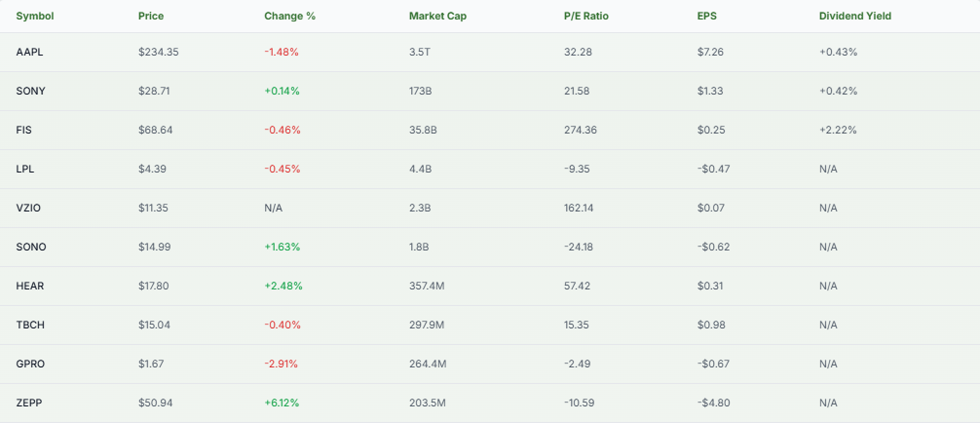Sort table by Symbol column header
The image size is (980, 423).
pos(36,17)
